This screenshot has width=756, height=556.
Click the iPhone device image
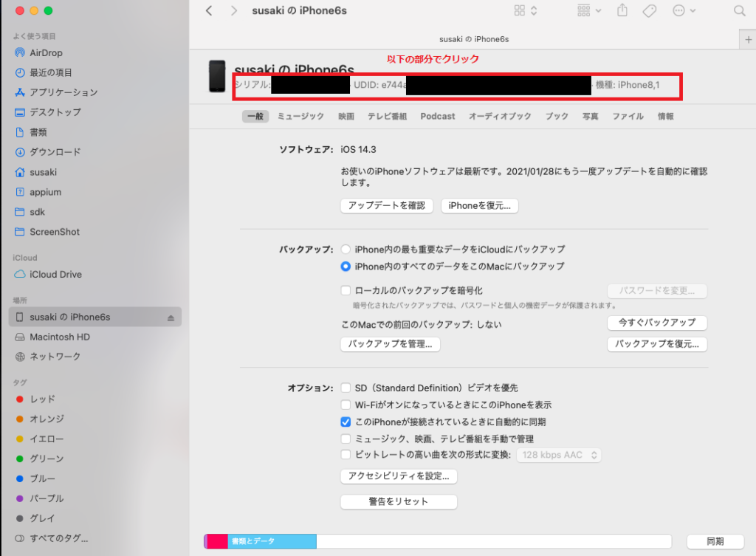tap(217, 76)
